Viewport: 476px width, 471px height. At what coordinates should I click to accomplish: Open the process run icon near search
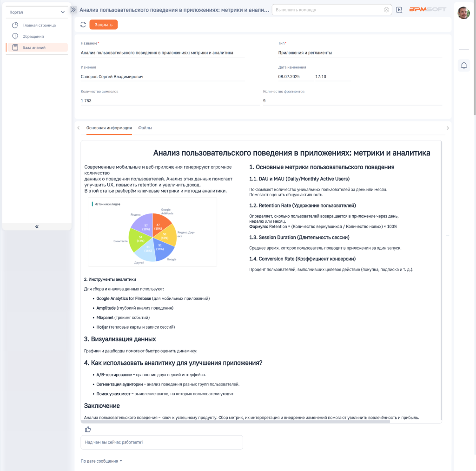pyautogui.click(x=399, y=10)
